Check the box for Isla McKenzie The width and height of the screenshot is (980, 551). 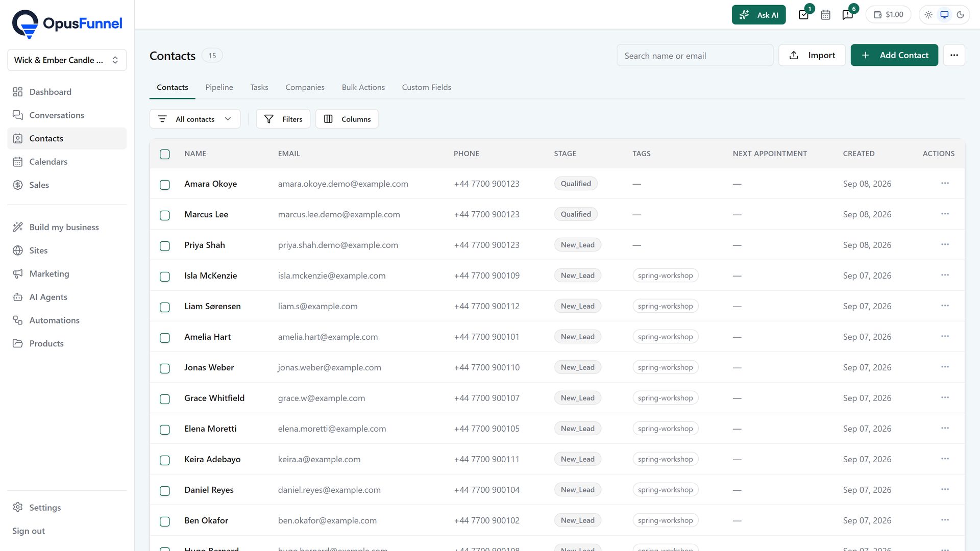pos(164,277)
